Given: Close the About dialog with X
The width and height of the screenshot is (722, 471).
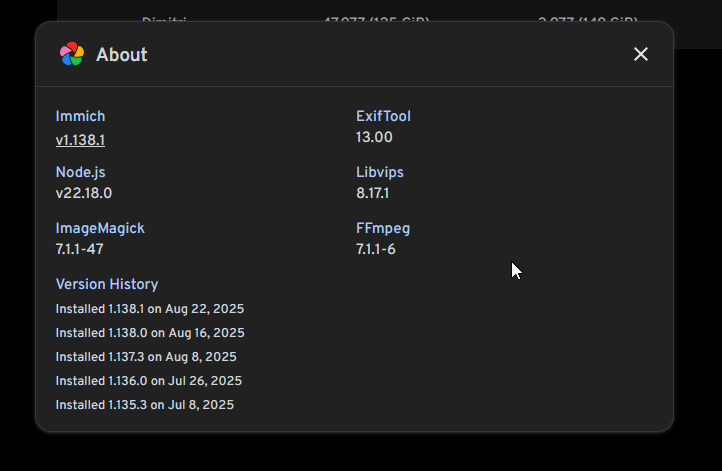Looking at the screenshot, I should point(640,54).
